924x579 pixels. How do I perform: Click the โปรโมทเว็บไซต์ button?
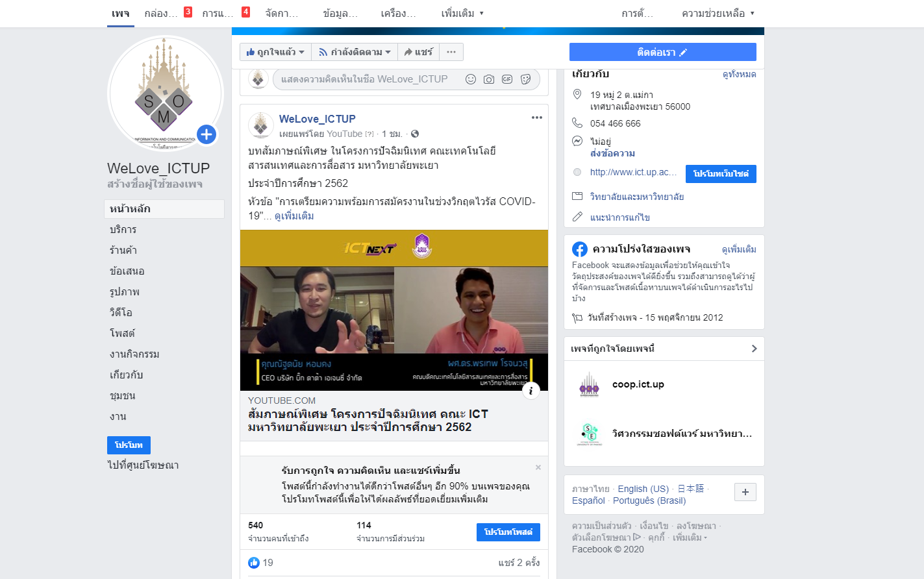[x=721, y=174]
